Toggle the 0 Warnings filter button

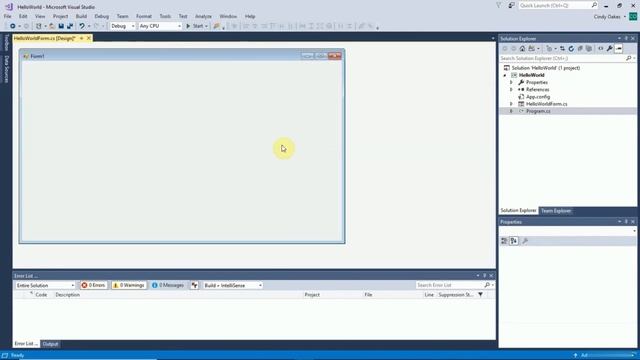[x=129, y=285]
